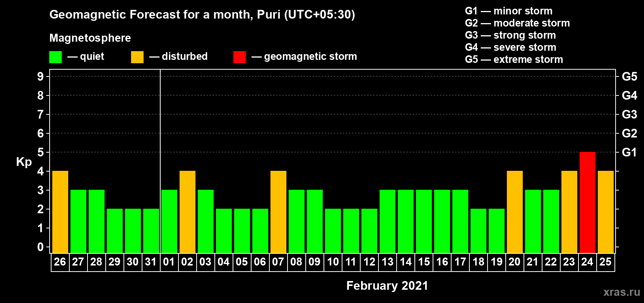Click the Geomagnetic Forecast chart title
This screenshot has height=303, width=644.
(x=202, y=15)
